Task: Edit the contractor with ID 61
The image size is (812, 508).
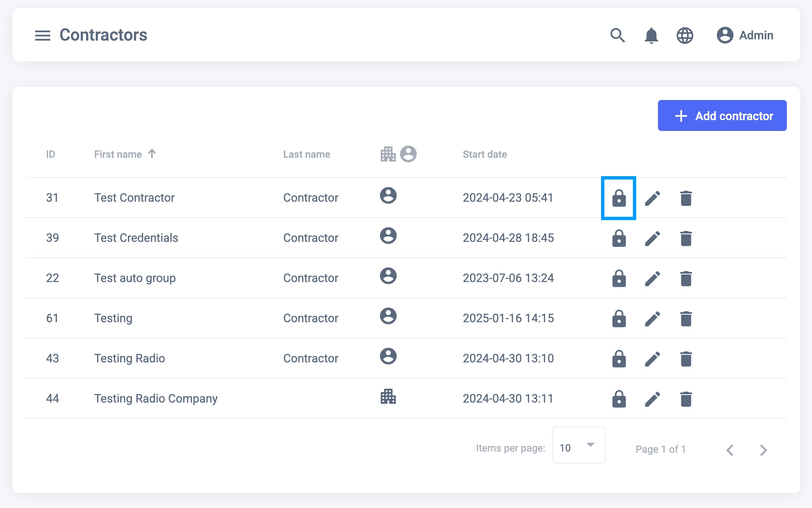Action: click(x=652, y=318)
